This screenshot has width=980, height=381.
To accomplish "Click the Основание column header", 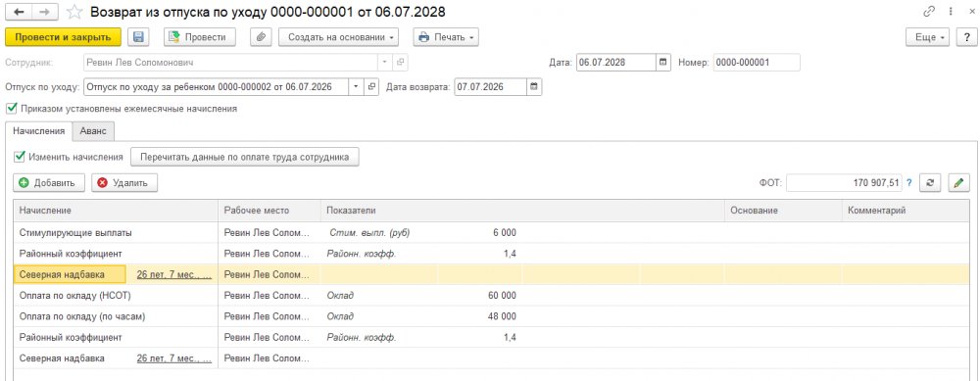I will pos(783,211).
